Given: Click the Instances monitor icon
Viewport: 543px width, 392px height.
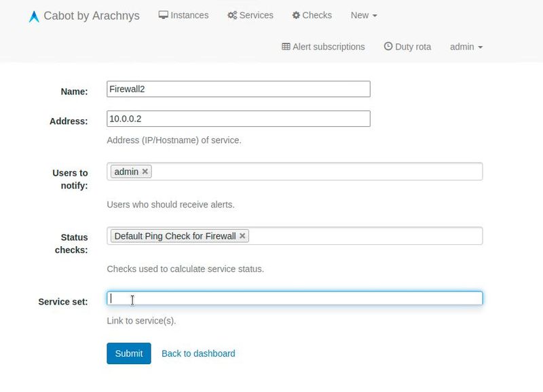Looking at the screenshot, I should coord(163,15).
